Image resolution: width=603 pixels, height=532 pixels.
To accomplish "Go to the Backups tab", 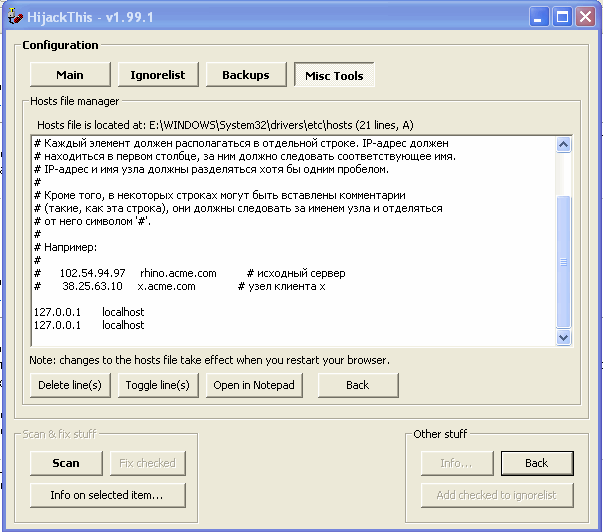I will pos(246,75).
